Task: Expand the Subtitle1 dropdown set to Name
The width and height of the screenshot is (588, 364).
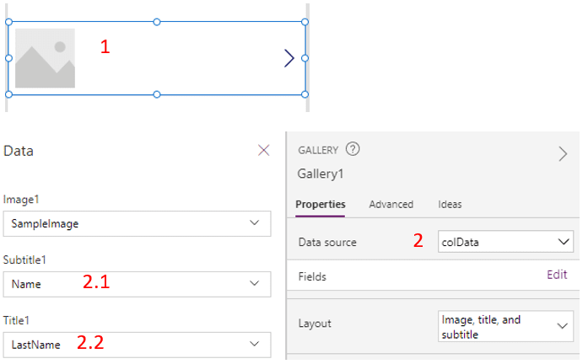Action: [x=137, y=284]
